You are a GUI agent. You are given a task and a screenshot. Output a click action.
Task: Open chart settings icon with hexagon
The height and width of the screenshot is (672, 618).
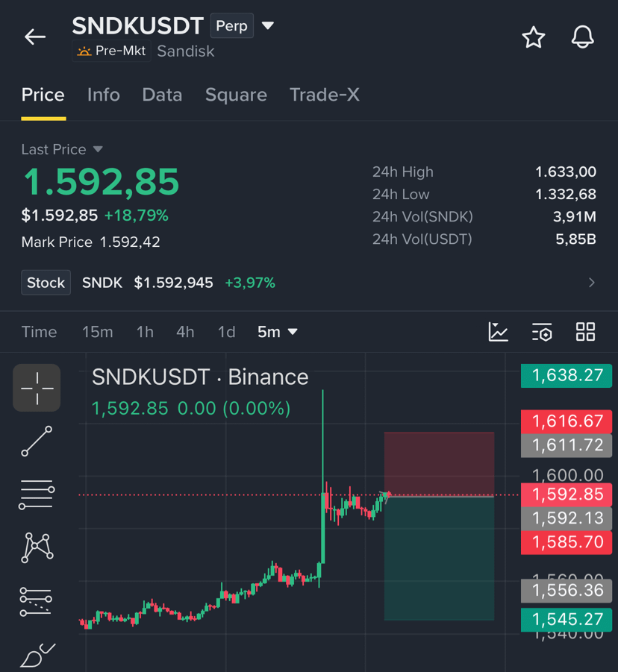542,332
